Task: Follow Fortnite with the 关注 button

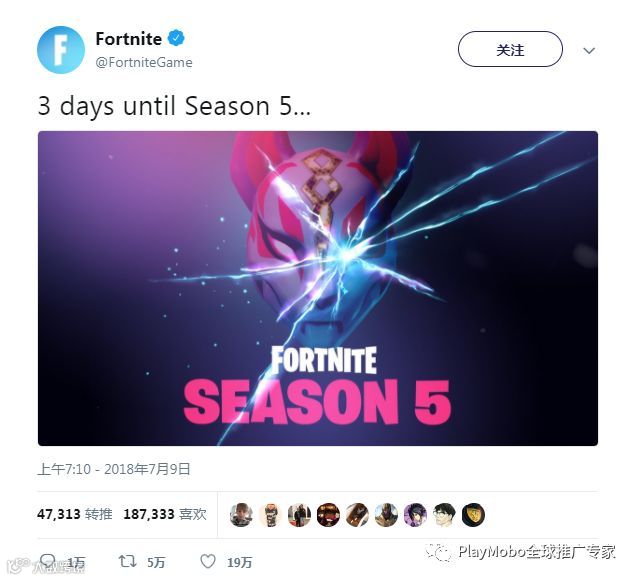Action: [x=510, y=49]
